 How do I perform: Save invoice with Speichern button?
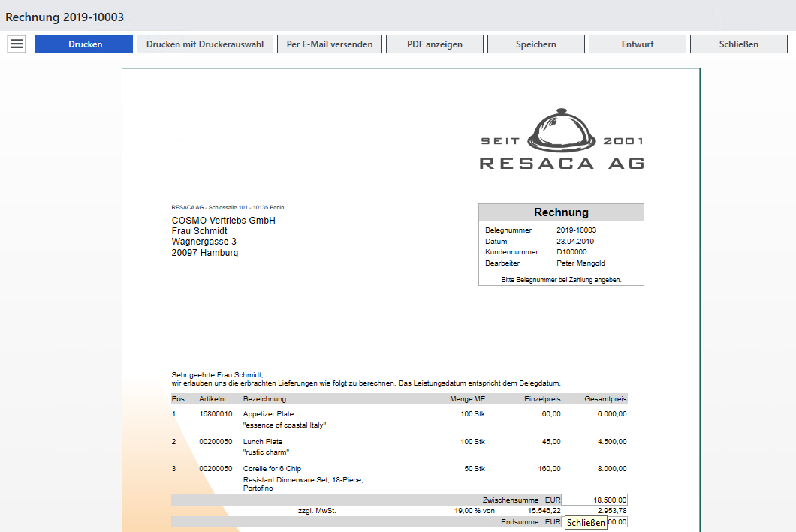pyautogui.click(x=536, y=44)
